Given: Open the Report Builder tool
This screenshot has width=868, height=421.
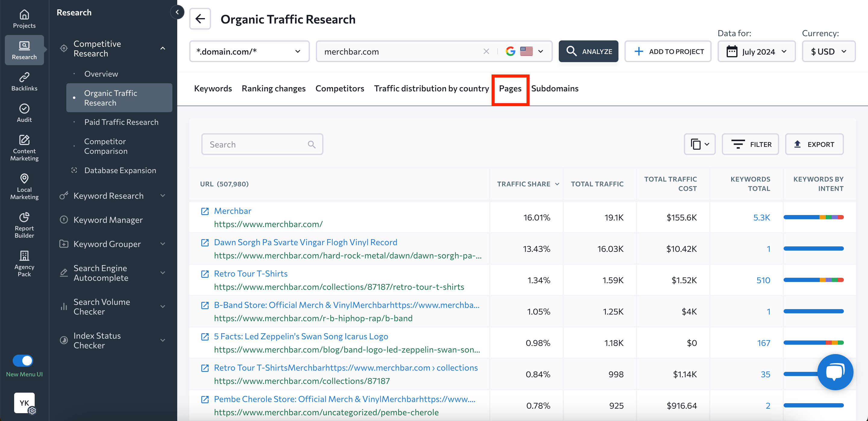Looking at the screenshot, I should (24, 224).
